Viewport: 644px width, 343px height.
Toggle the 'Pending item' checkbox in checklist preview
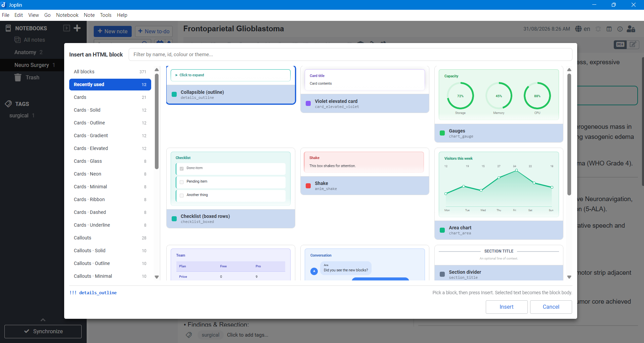[x=182, y=182]
